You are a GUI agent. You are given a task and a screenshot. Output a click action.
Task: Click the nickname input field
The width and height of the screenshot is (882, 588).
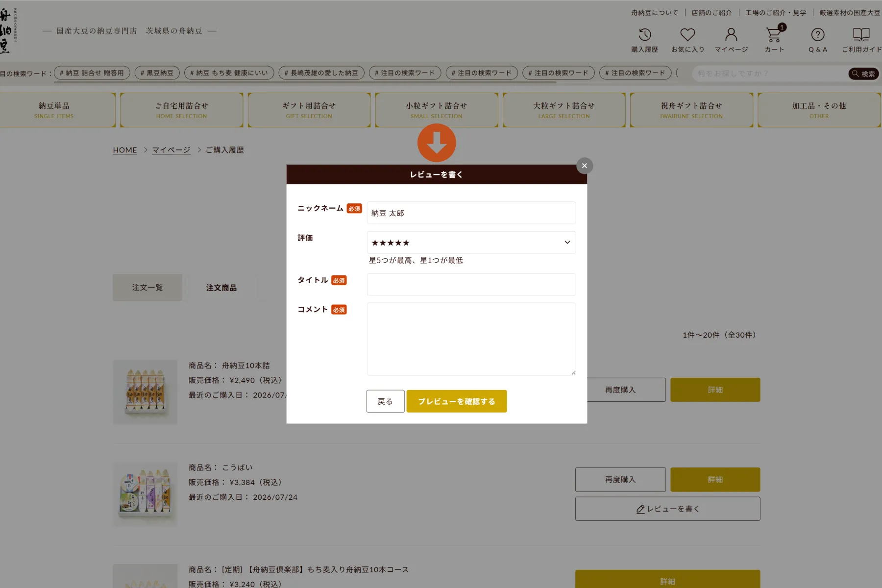[471, 213]
